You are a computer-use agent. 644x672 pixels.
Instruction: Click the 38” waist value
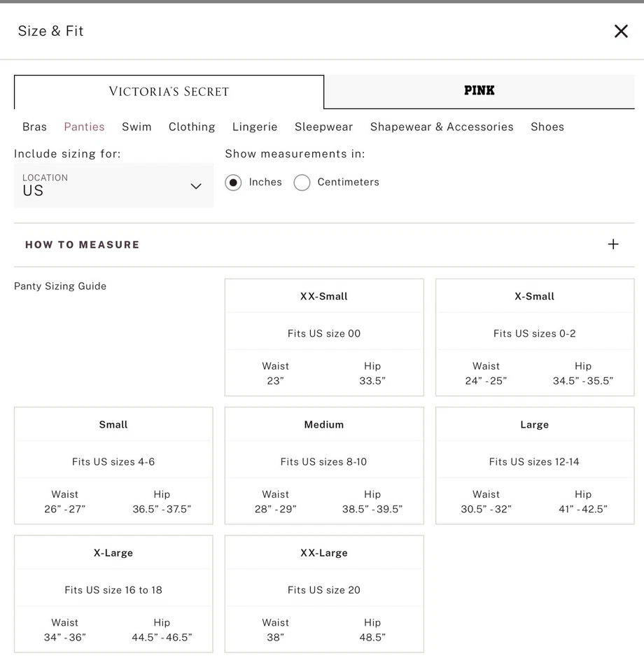(276, 637)
